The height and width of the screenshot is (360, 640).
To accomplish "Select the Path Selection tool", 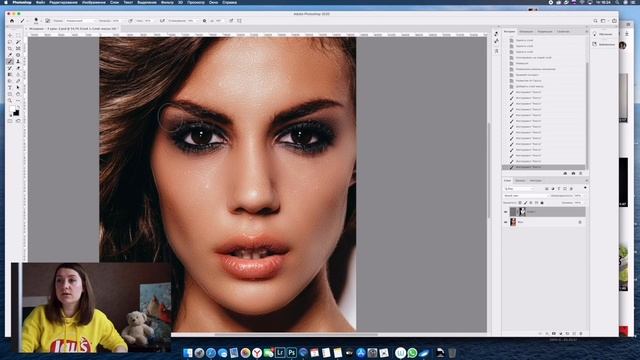I will pyautogui.click(x=18, y=87).
